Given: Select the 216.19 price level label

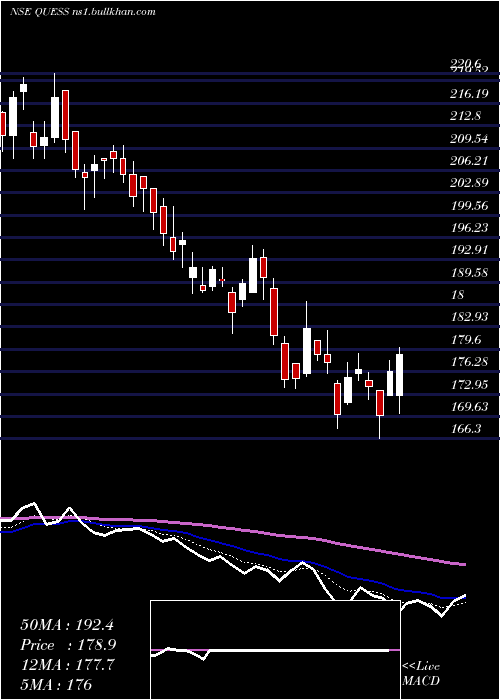Looking at the screenshot, I should point(469,94).
